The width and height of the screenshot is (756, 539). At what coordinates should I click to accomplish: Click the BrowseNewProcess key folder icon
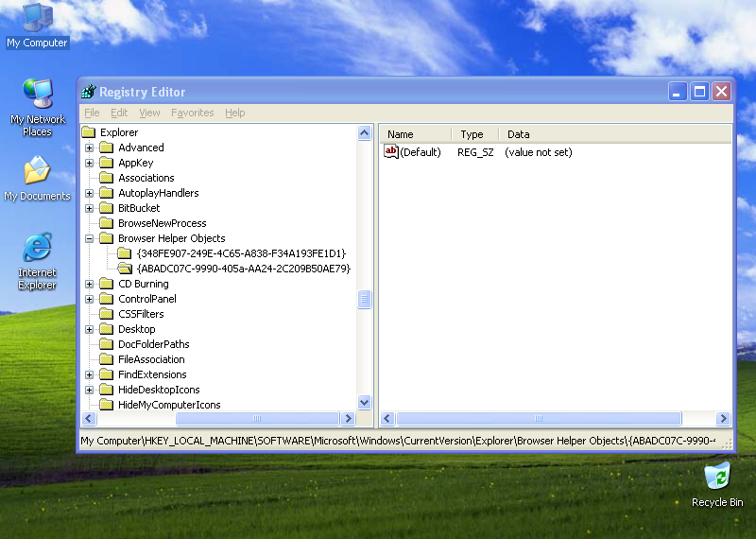tap(107, 223)
